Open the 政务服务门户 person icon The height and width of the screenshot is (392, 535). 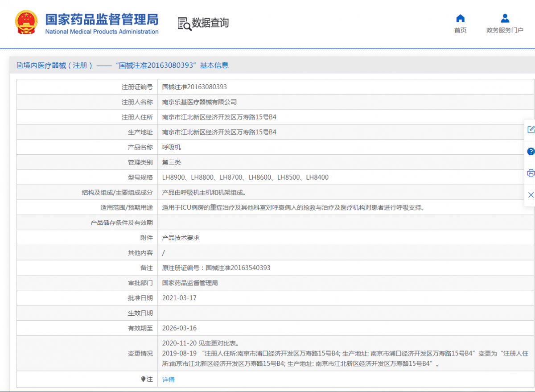click(x=505, y=18)
